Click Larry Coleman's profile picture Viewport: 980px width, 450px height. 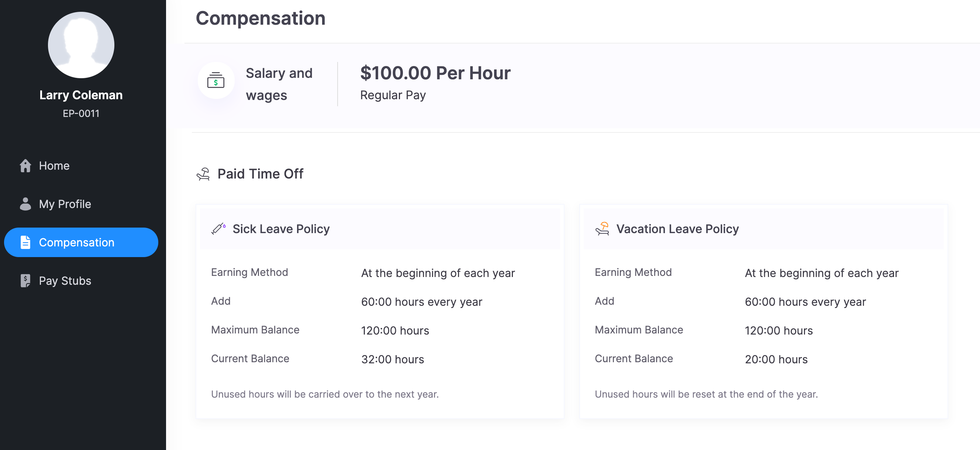click(81, 45)
